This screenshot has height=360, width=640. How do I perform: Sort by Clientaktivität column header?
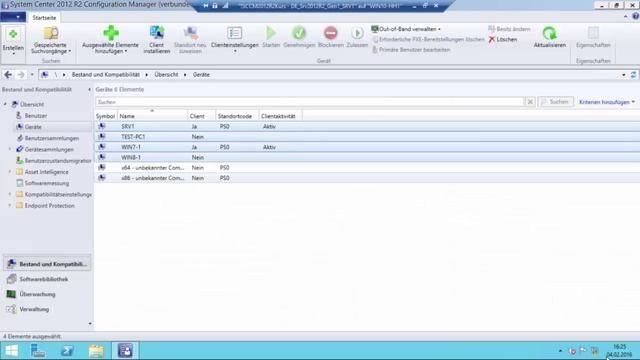(x=280, y=116)
